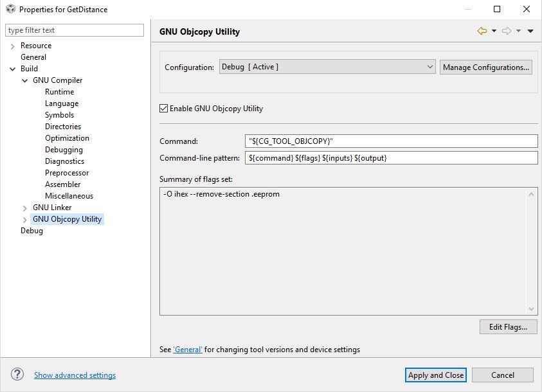Click the properties window title icon
542x392 pixels.
(10, 10)
